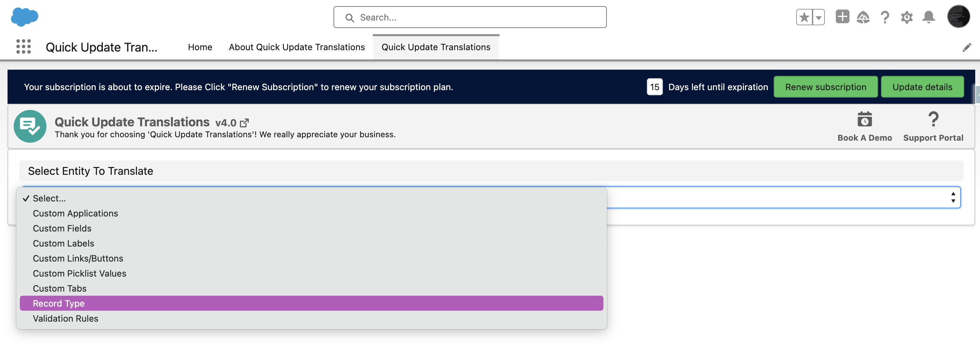Screen dimensions: 980x351
Task: Open the v4.0 external link icon
Action: pos(244,123)
